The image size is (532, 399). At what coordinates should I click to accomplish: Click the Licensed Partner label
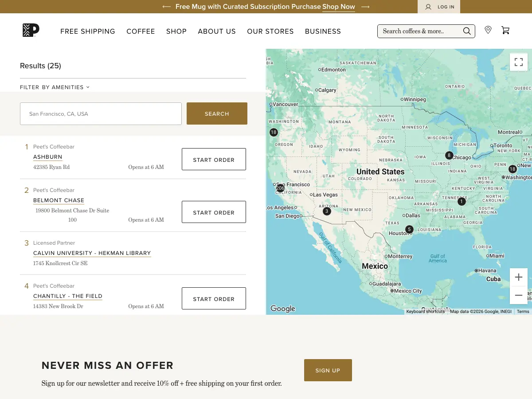(x=54, y=243)
